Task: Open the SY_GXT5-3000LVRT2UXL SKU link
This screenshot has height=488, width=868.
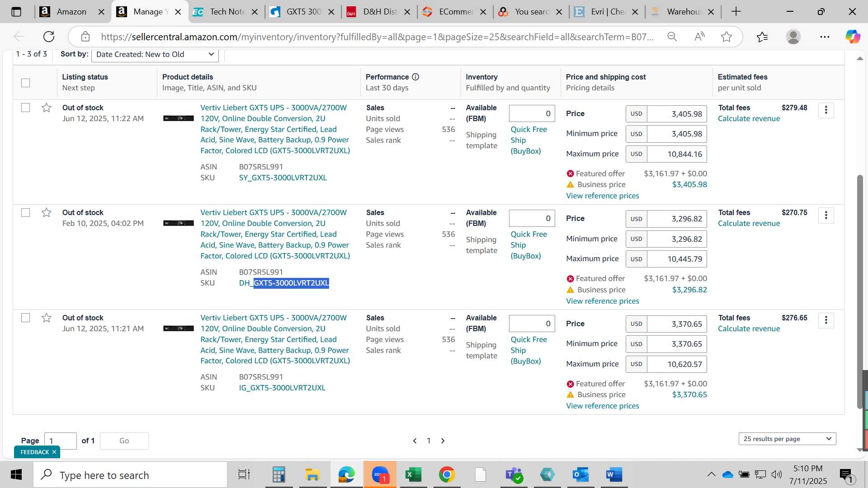Action: [283, 178]
